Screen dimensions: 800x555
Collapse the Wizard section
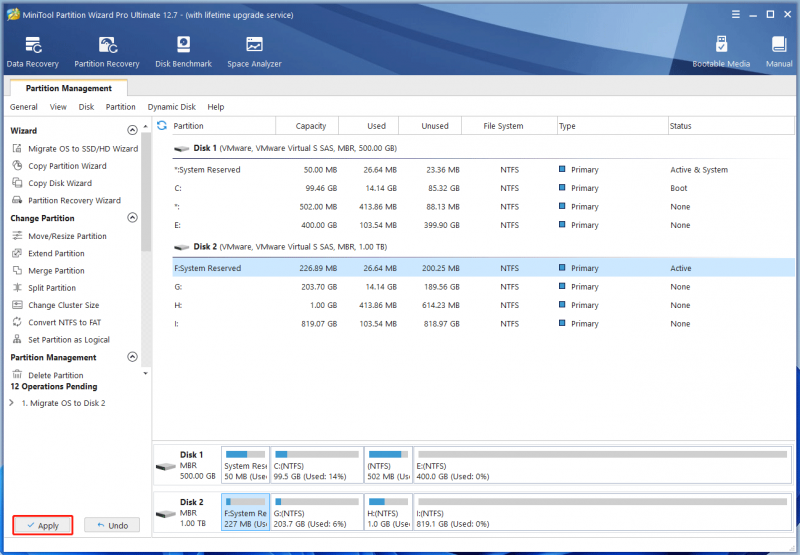pos(132,130)
